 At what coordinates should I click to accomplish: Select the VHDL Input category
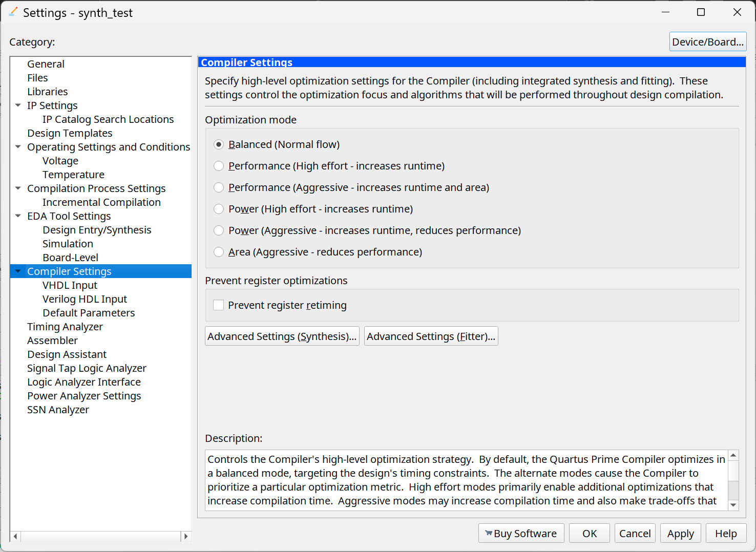(70, 285)
